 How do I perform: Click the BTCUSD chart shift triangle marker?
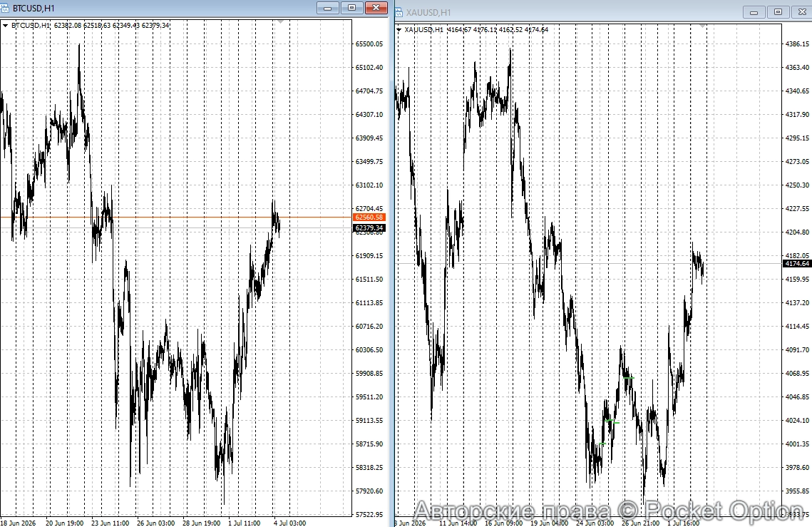coord(280,22)
